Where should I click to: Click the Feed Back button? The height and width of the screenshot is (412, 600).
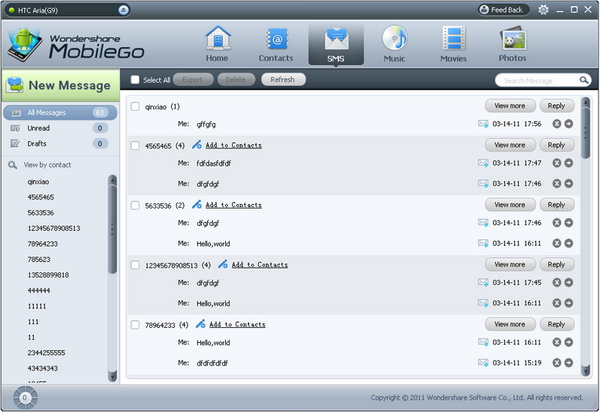[503, 10]
